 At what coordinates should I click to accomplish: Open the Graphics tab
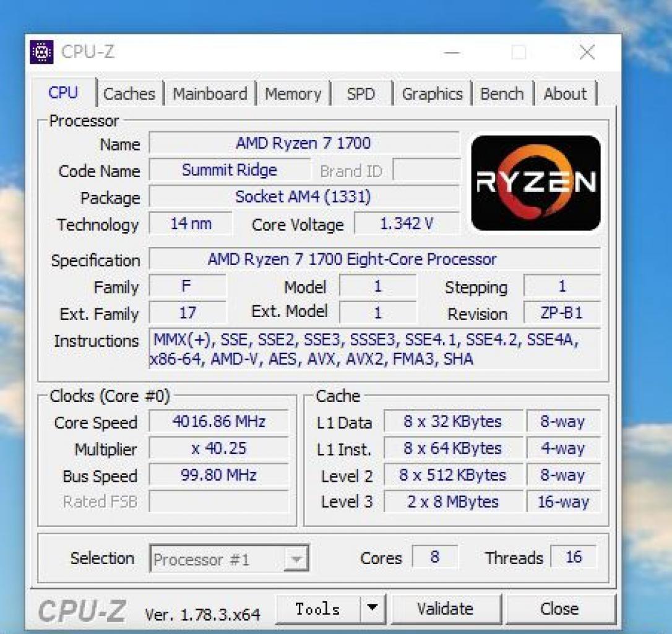(432, 93)
